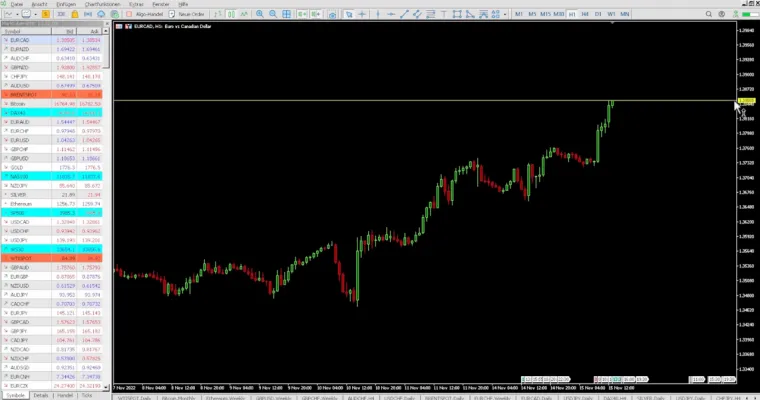Screen dimensions: 760x400
Task: Switch Market Watch to Details tab
Action: click(x=41, y=396)
